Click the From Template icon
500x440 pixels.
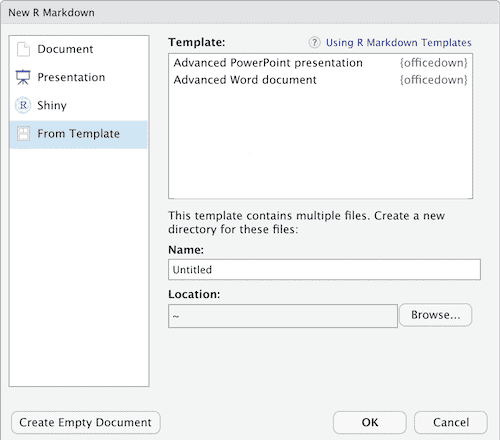[23, 134]
